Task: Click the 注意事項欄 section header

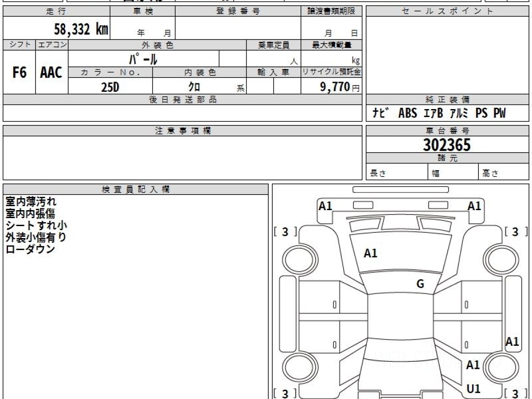Action: (183, 131)
